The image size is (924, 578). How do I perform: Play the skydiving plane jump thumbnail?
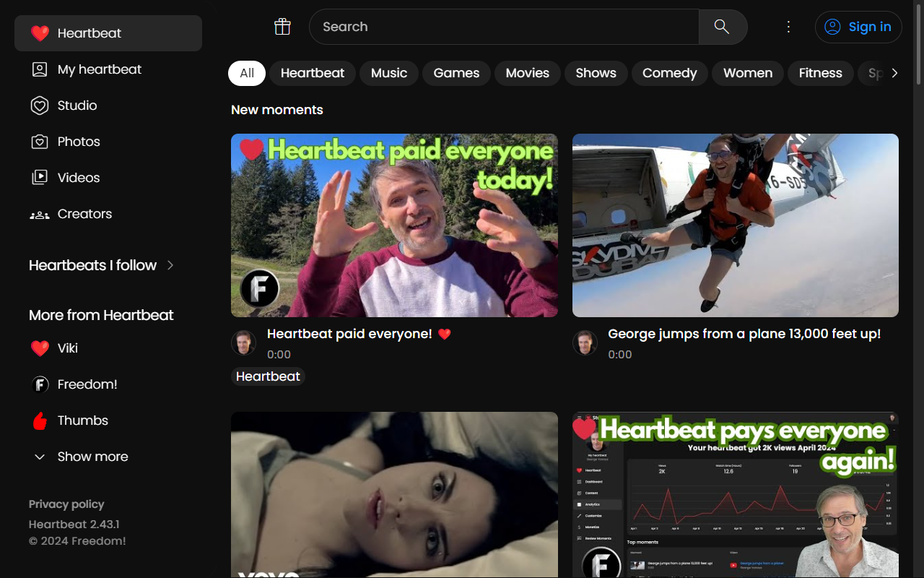click(x=736, y=225)
